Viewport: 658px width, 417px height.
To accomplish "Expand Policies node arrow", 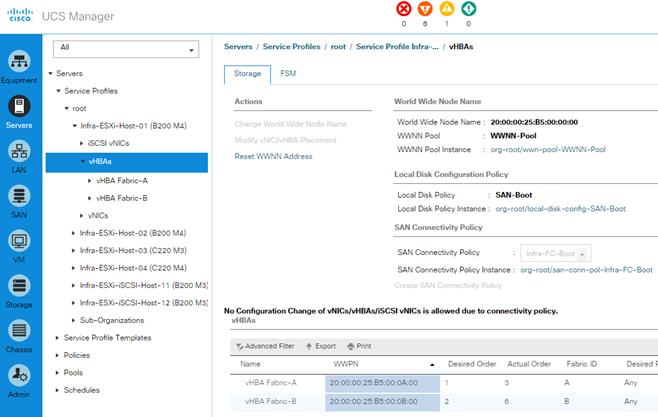I will pyautogui.click(x=57, y=355).
